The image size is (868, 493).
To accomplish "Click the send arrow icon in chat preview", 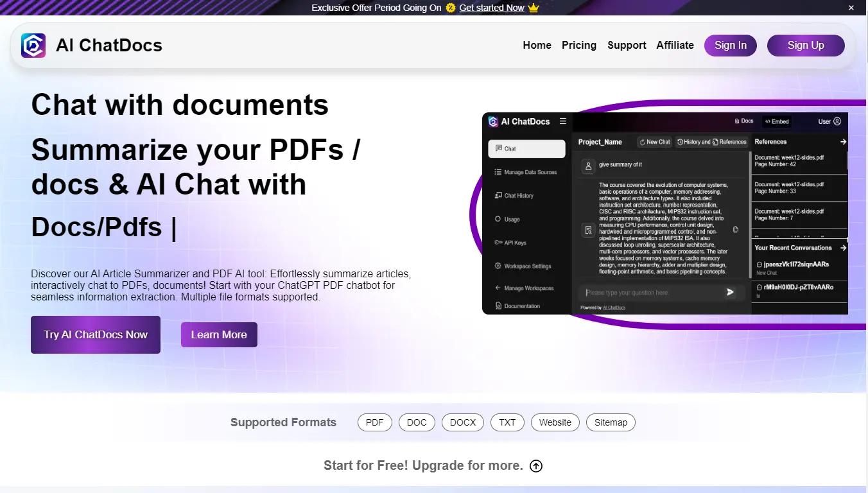I will pos(730,292).
